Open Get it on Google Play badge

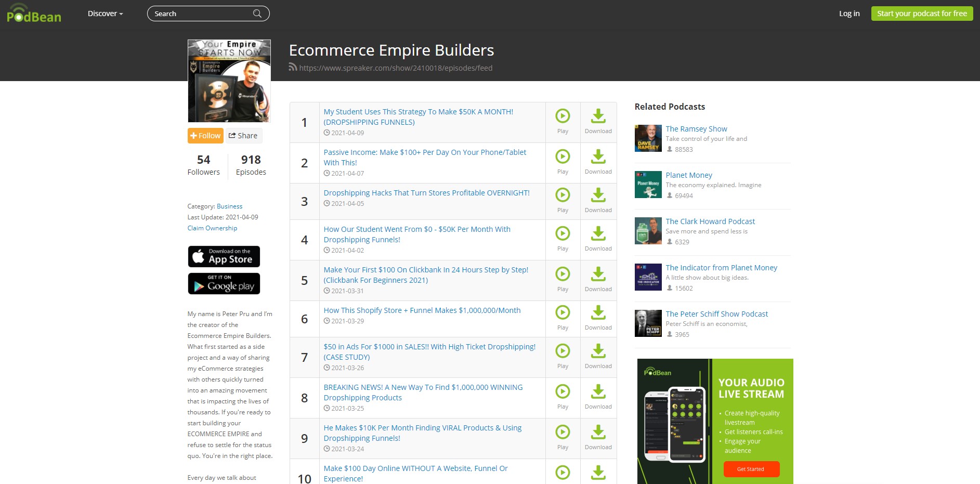pyautogui.click(x=224, y=283)
